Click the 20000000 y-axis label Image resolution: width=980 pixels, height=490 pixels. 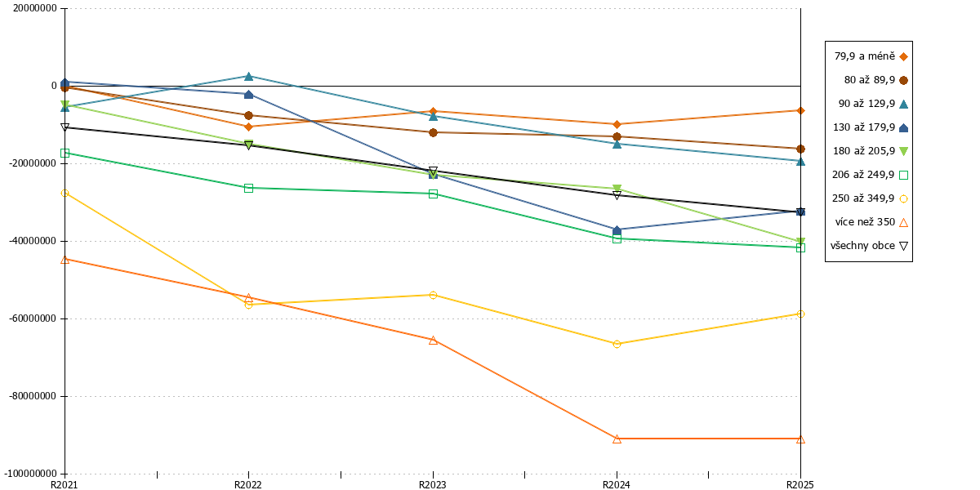[33, 8]
